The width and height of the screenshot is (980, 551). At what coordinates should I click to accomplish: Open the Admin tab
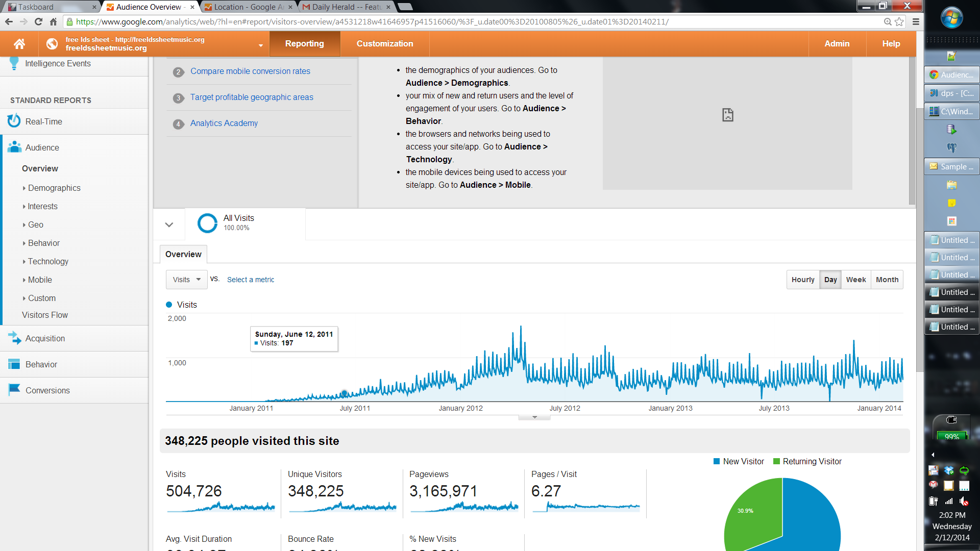tap(837, 44)
